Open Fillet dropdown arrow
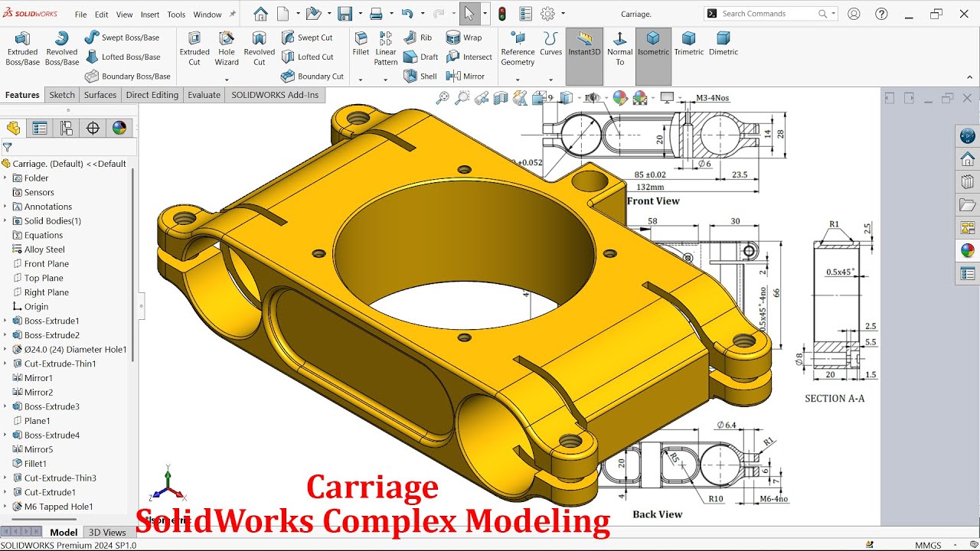The height and width of the screenshot is (551, 980). point(361,80)
